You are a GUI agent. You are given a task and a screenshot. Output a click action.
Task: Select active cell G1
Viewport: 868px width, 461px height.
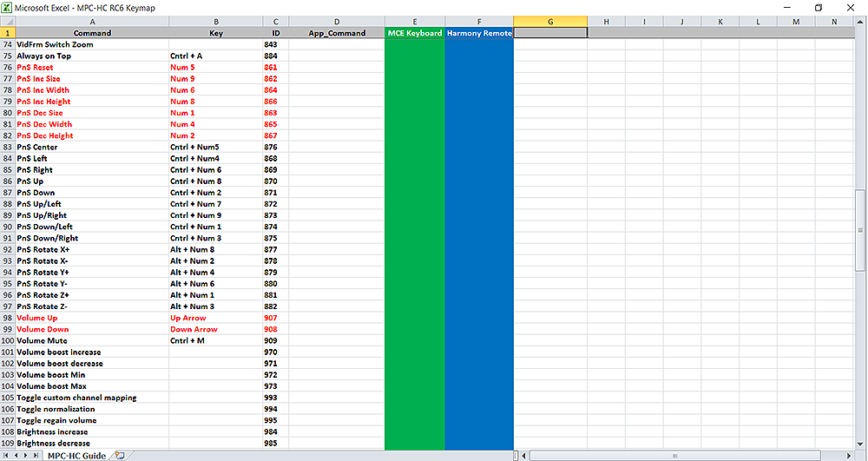coord(550,33)
